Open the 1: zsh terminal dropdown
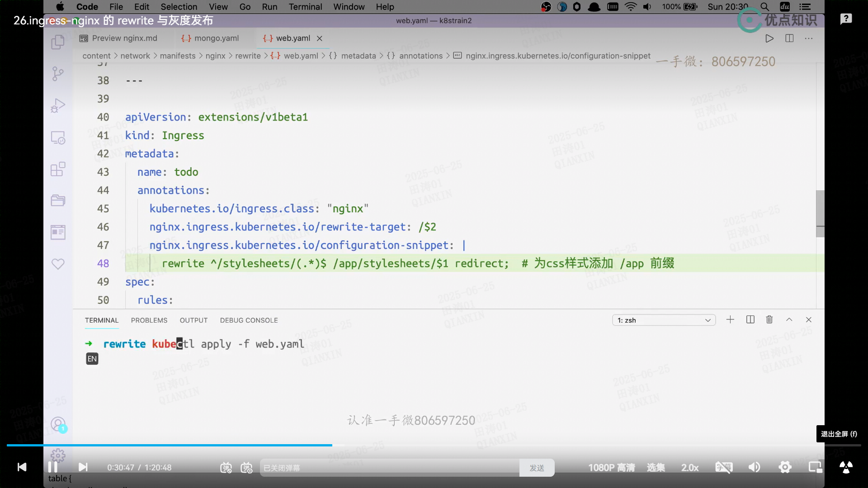Screen dimensions: 868x488 [x=664, y=320]
